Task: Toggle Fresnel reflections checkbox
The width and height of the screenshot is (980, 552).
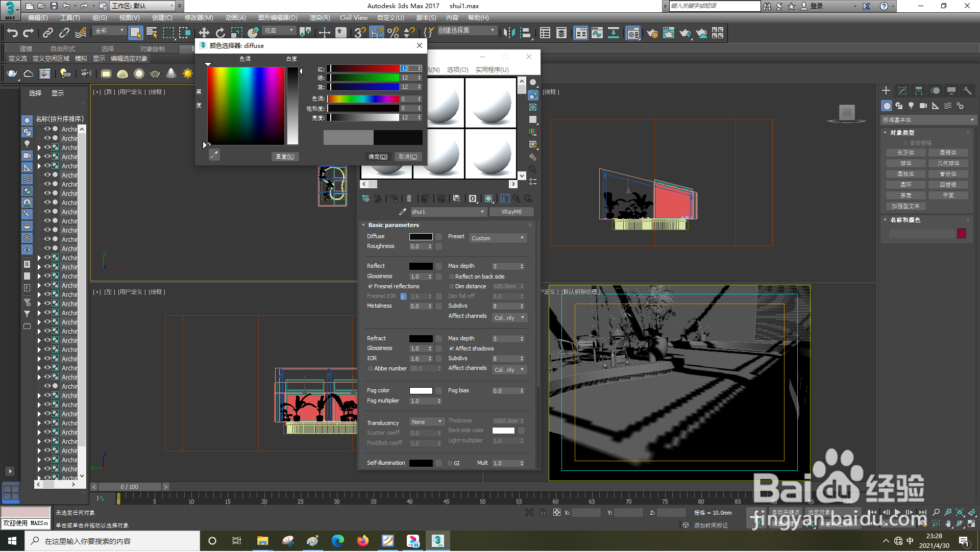Action: point(371,286)
